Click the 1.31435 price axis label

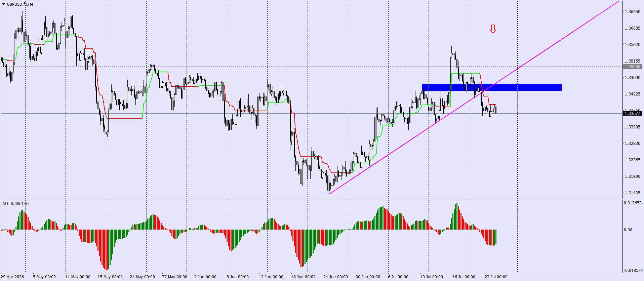(632, 193)
